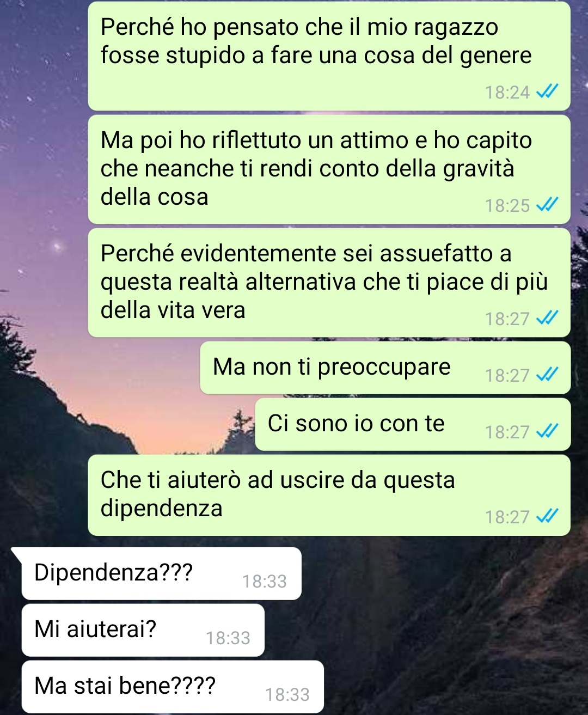Click the 18:24 timestamp on the first message

(507, 93)
